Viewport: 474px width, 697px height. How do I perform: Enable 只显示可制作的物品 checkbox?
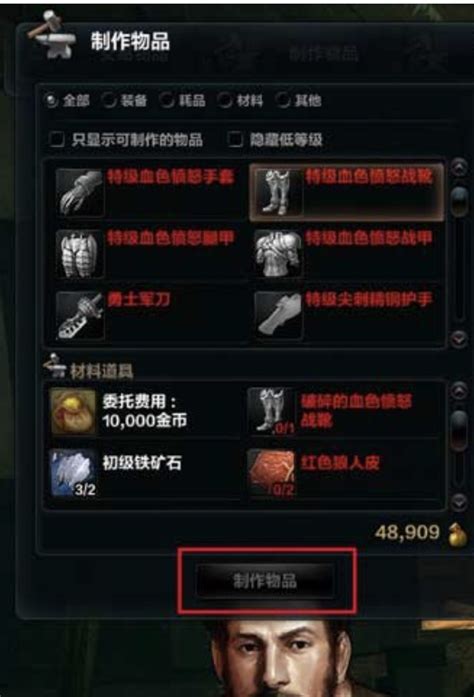[56, 139]
